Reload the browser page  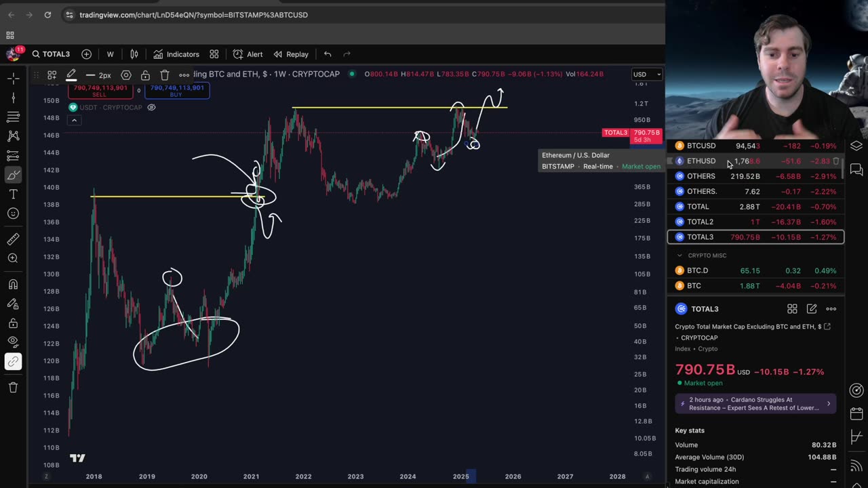coord(47,15)
